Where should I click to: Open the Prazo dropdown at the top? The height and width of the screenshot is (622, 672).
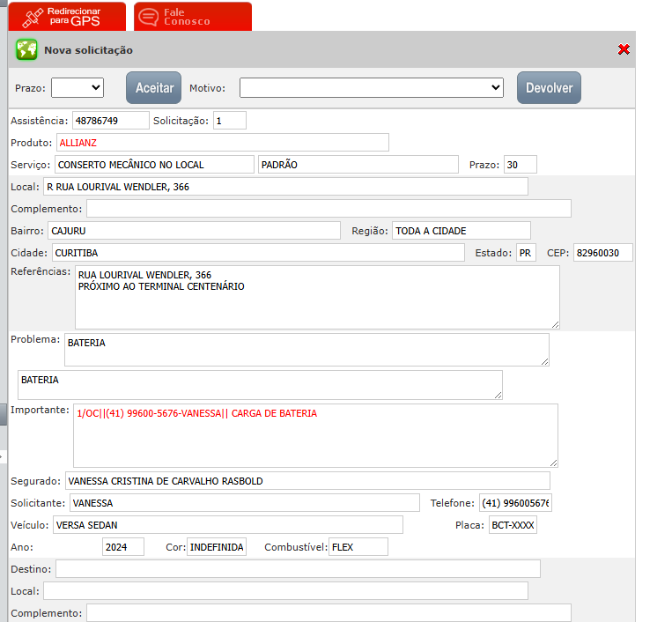coord(78,87)
